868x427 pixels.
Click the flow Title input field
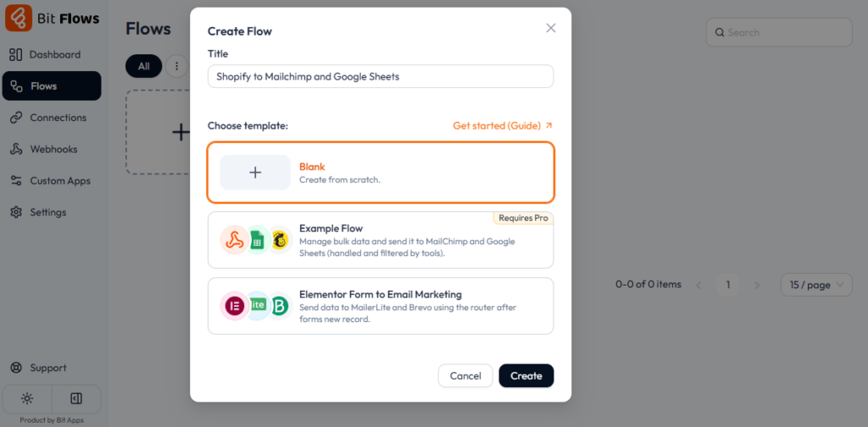380,76
